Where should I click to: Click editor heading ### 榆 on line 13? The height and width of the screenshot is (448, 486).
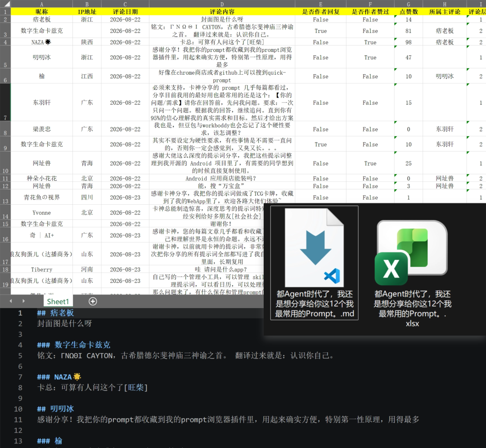49,441
